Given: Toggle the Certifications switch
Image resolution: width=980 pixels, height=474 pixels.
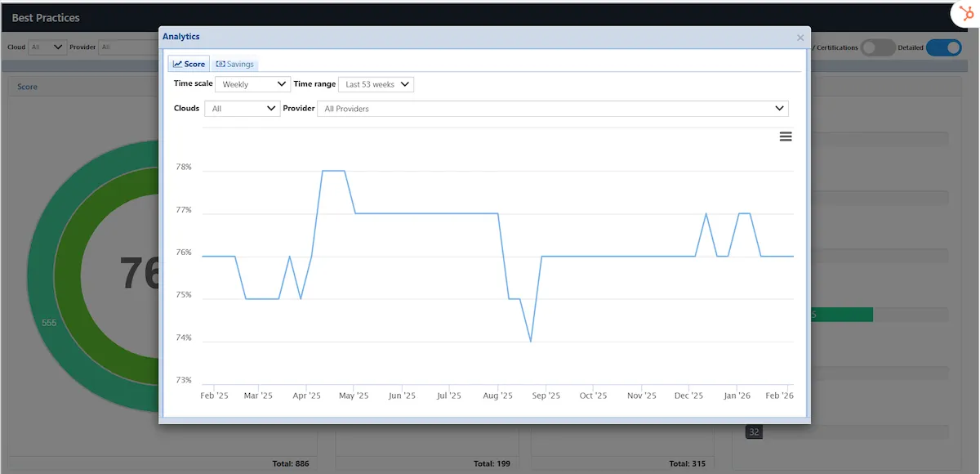Looking at the screenshot, I should tap(879, 47).
